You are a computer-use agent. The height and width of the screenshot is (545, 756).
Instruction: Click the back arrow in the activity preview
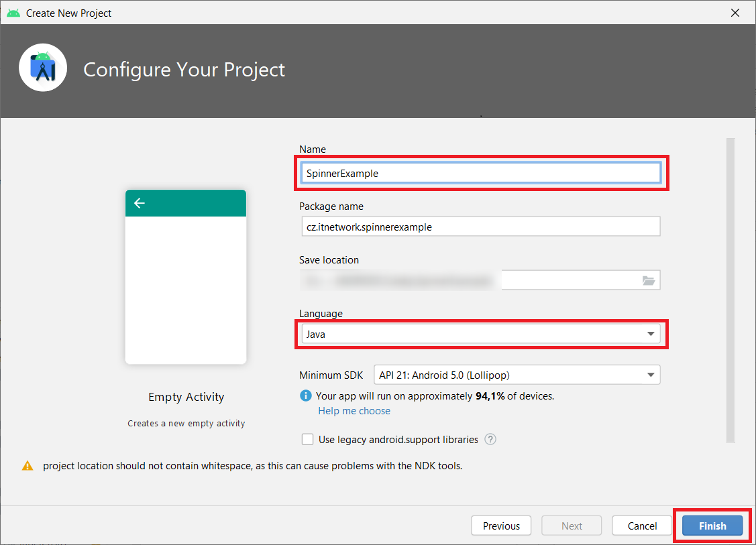(x=140, y=203)
